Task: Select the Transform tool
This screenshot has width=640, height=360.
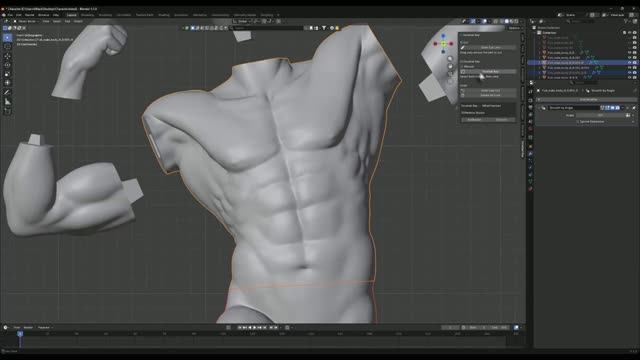Action: tap(7, 83)
